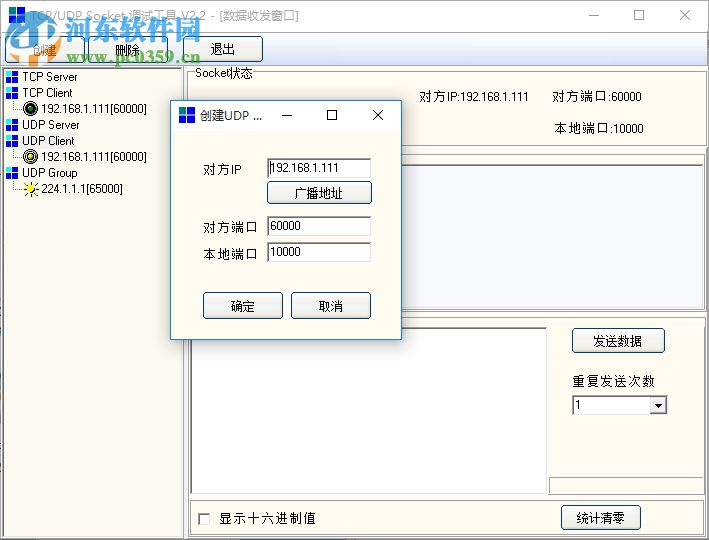The height and width of the screenshot is (540, 709).
Task: Open the 重复发送次数 dropdown arrow
Action: pyautogui.click(x=658, y=405)
